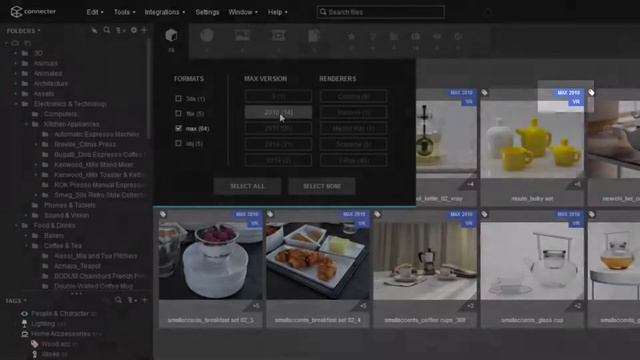
Task: Select the video filmstrip filter icon
Action: point(278,36)
